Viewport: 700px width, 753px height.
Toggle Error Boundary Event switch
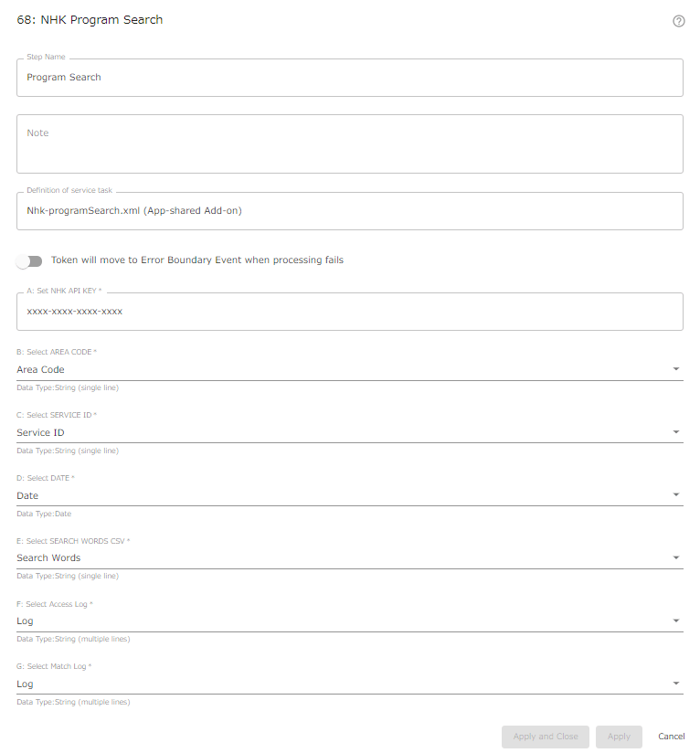coord(29,260)
